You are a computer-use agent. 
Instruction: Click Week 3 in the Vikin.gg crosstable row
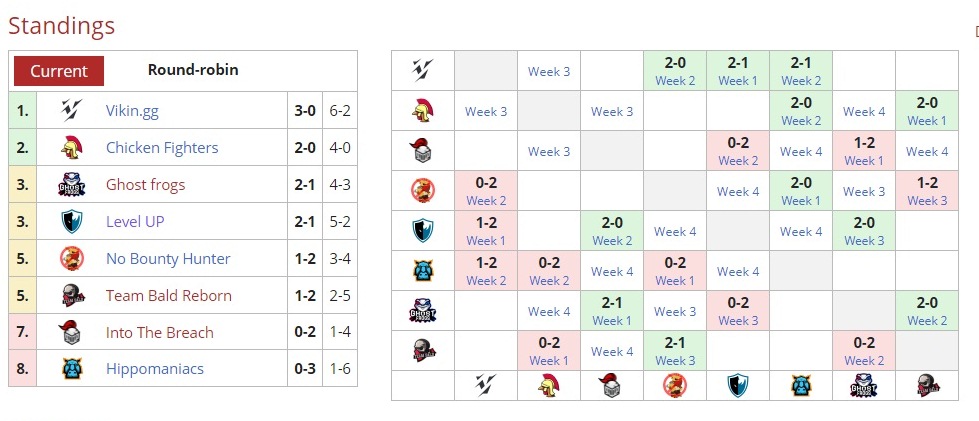tap(549, 72)
